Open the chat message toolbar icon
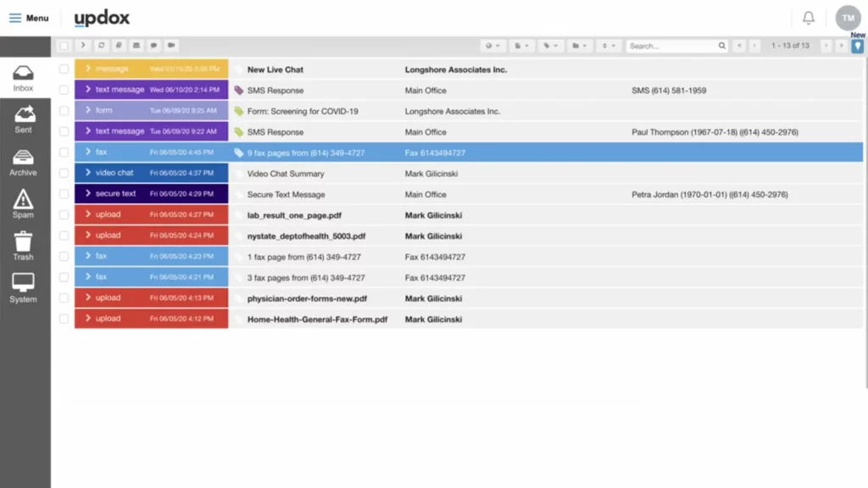The height and width of the screenshot is (488, 868). tap(154, 45)
